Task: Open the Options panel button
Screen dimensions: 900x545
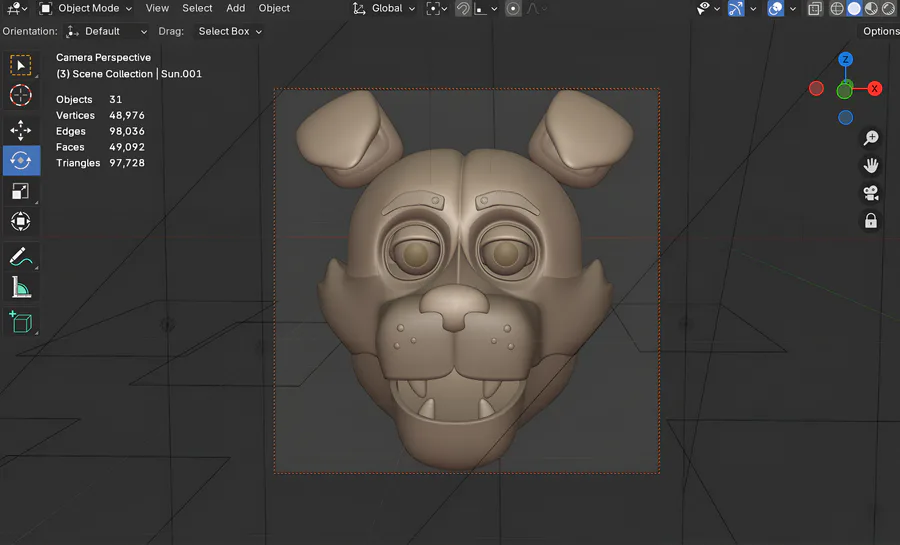Action: click(880, 31)
